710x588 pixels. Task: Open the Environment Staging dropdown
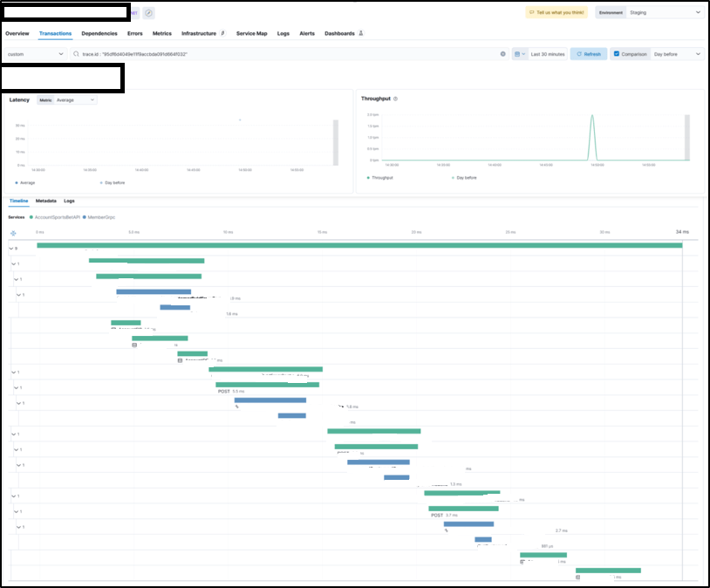tap(664, 13)
